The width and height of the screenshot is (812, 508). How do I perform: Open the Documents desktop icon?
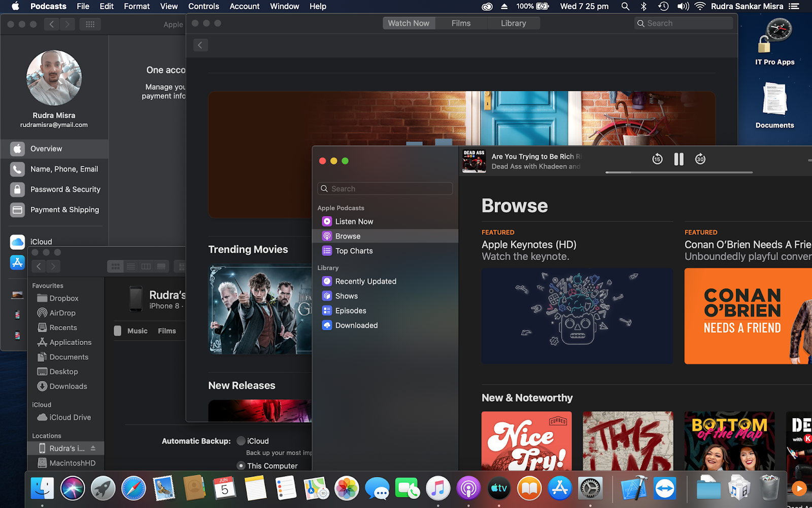pyautogui.click(x=774, y=105)
